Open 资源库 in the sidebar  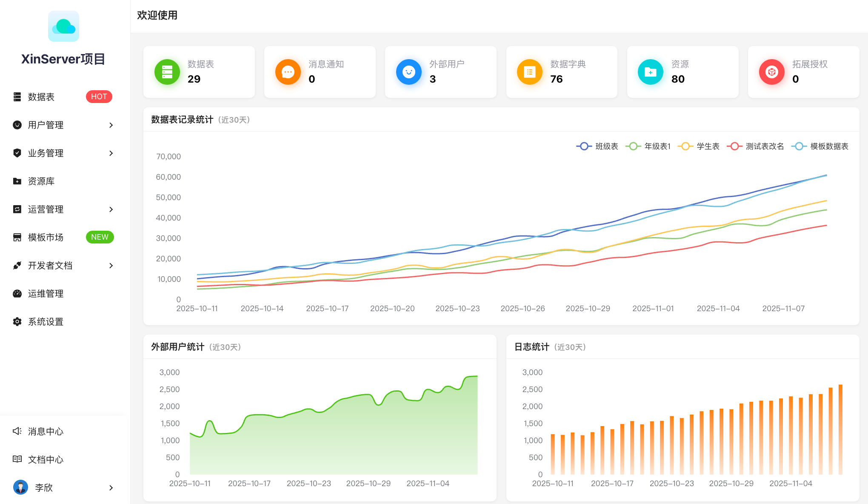[x=41, y=181]
